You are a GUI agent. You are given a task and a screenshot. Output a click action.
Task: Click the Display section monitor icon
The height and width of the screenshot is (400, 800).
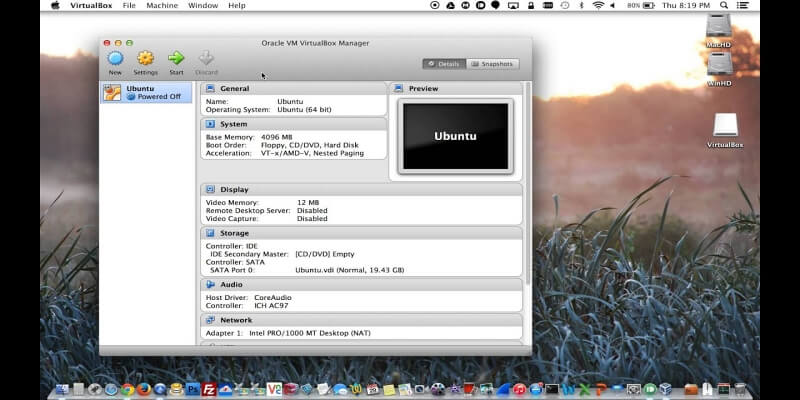click(x=210, y=189)
